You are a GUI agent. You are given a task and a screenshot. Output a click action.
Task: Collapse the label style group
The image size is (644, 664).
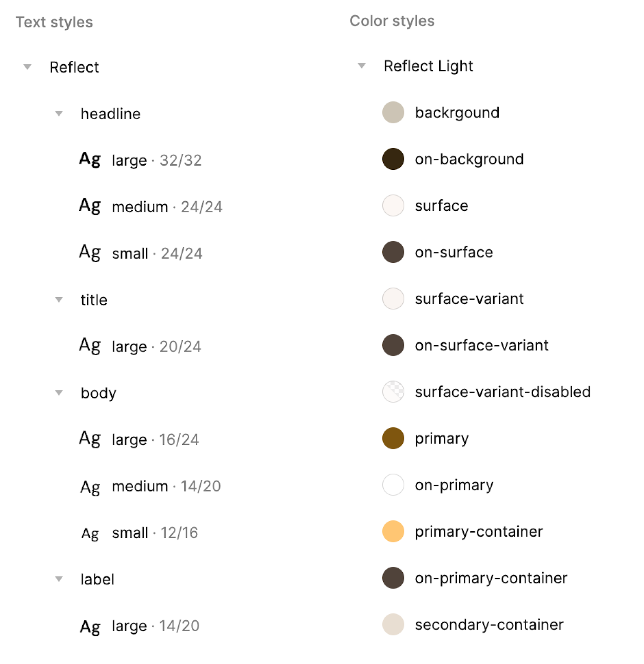click(x=59, y=579)
